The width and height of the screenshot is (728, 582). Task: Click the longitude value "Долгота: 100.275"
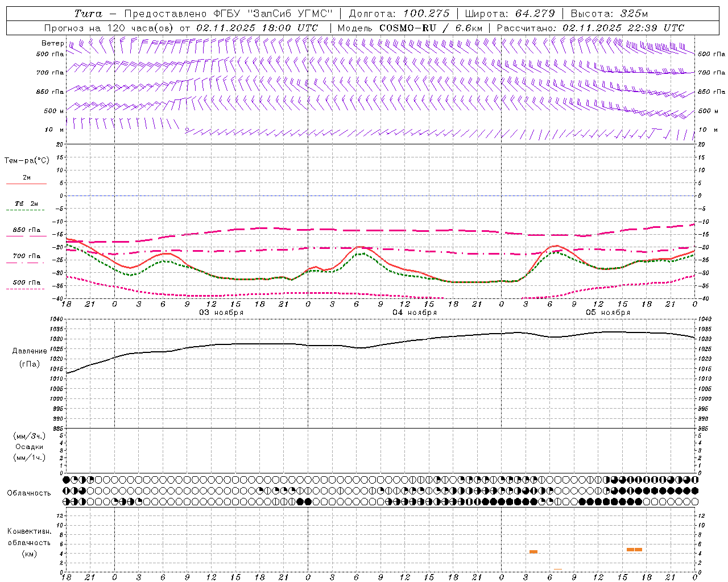tap(399, 14)
